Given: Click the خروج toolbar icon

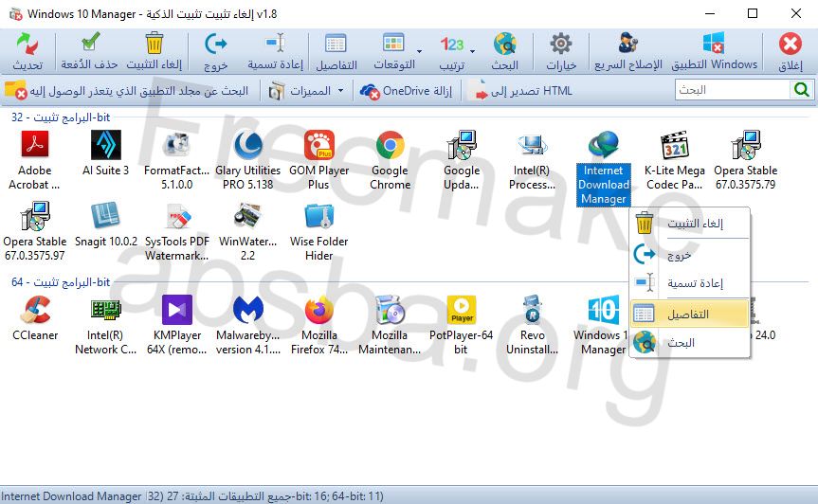Looking at the screenshot, I should tap(215, 44).
